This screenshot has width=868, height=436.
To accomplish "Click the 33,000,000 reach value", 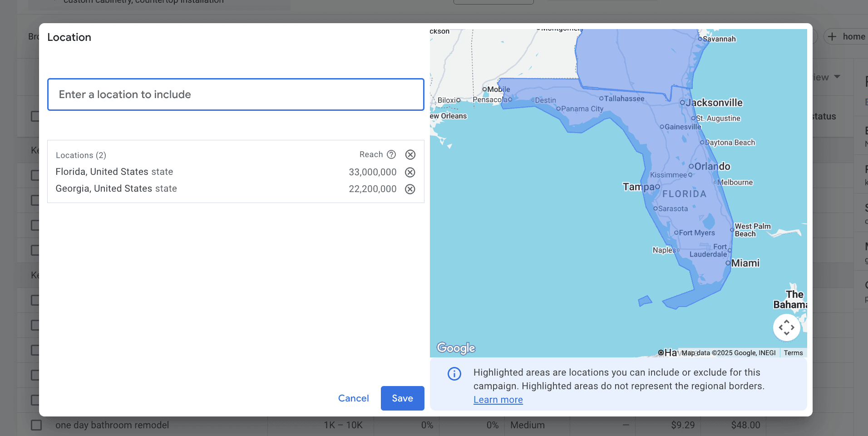I will pyautogui.click(x=373, y=172).
